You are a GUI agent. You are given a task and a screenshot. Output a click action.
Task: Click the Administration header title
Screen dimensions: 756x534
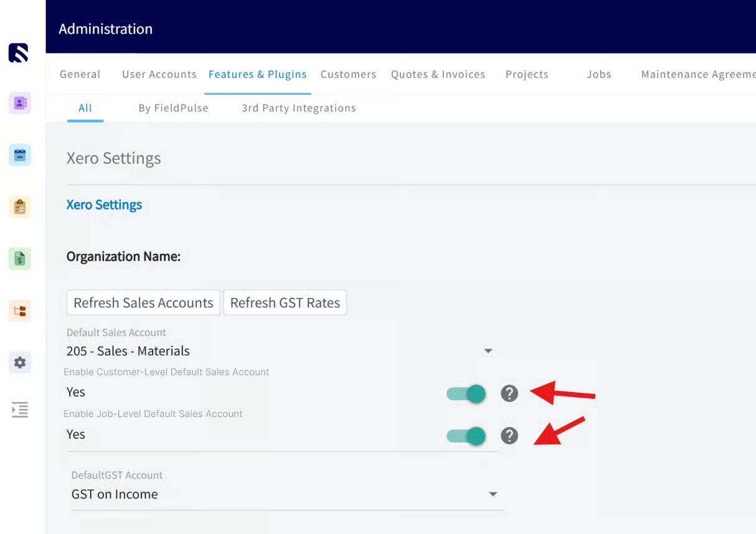[105, 29]
